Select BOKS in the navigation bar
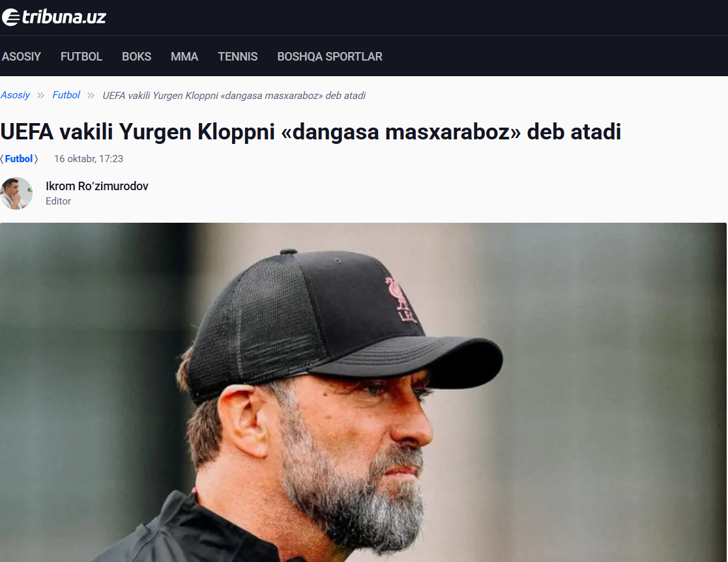 (136, 57)
